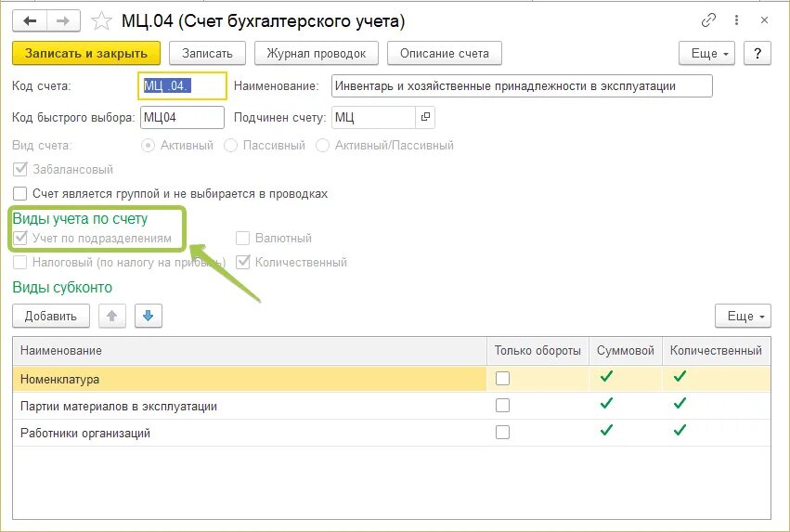
Task: Check 'Счет является группой' checkbox
Action: pyautogui.click(x=20, y=193)
